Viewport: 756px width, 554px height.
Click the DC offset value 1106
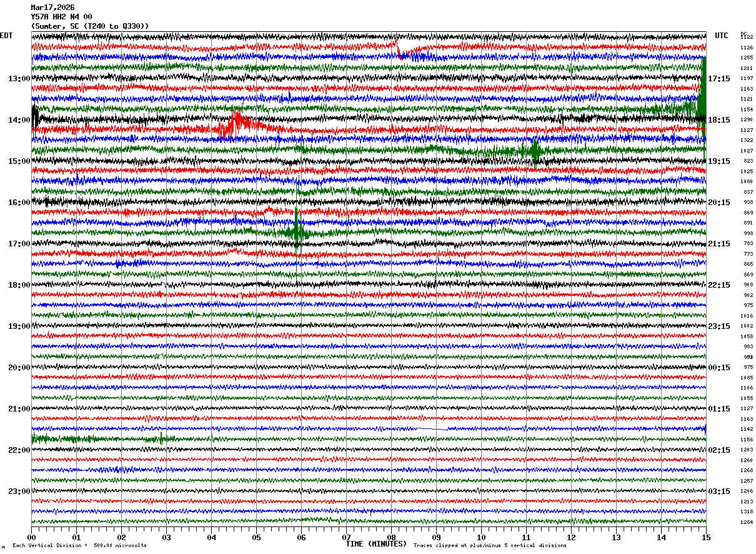[x=747, y=388]
